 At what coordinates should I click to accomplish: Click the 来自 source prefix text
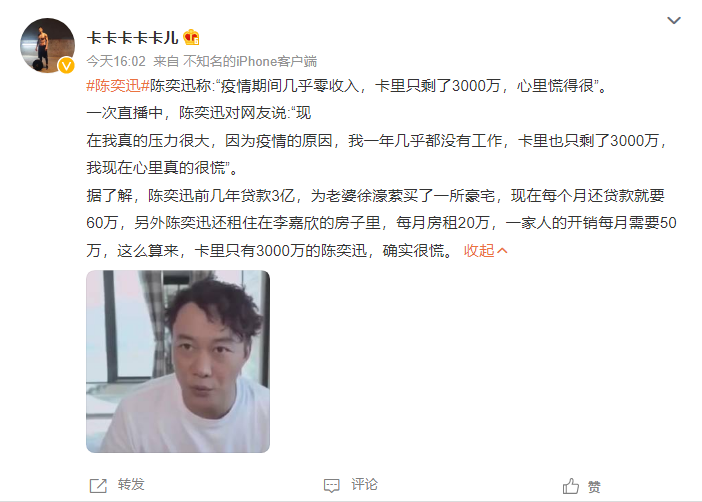[166, 61]
